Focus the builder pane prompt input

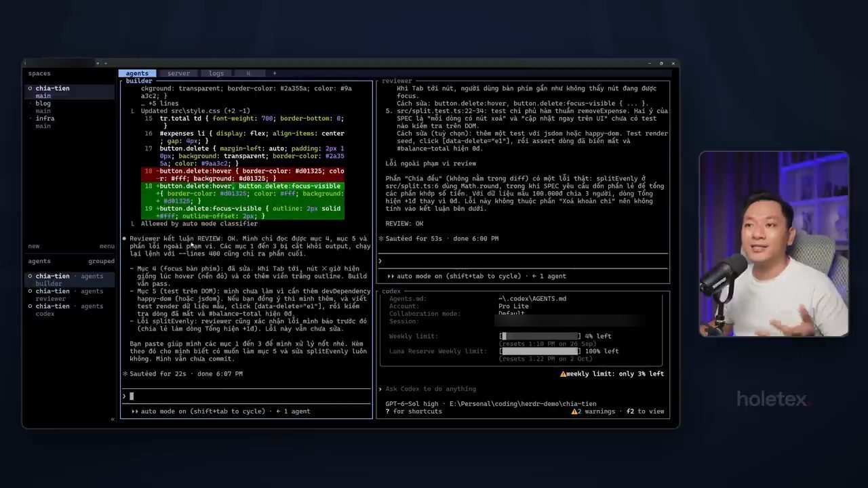pos(247,396)
